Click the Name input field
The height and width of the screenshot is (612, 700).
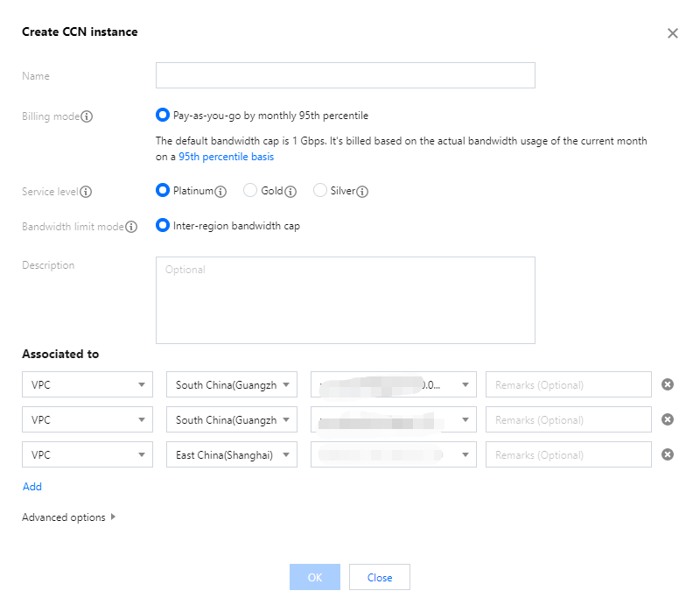[x=345, y=75]
